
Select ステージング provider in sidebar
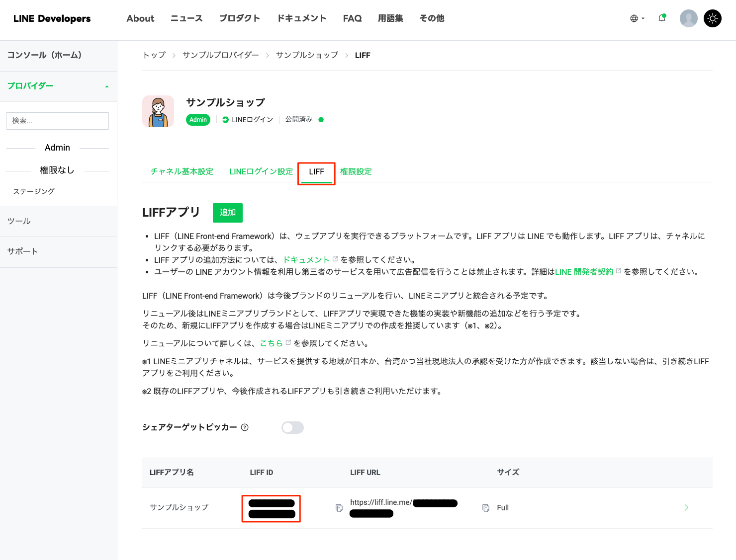point(34,191)
